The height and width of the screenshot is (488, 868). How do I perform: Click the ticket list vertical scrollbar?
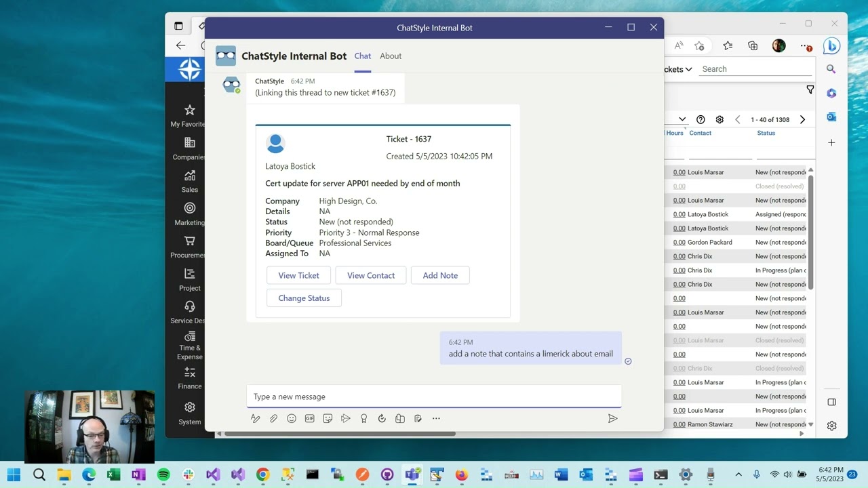[810, 232]
